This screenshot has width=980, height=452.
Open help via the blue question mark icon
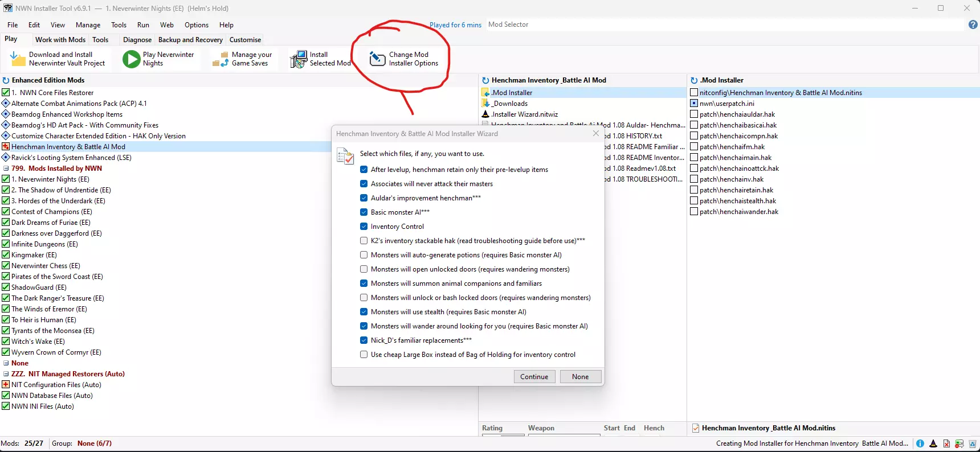coord(973,24)
